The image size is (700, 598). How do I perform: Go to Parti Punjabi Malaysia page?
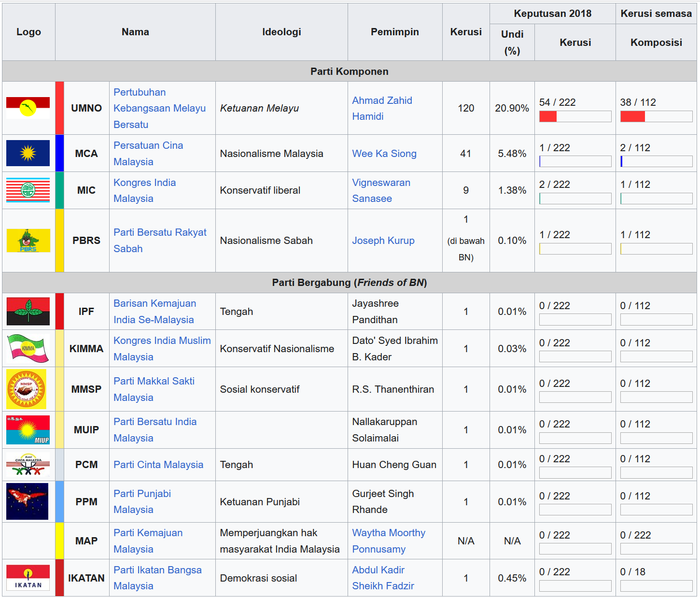tap(142, 501)
